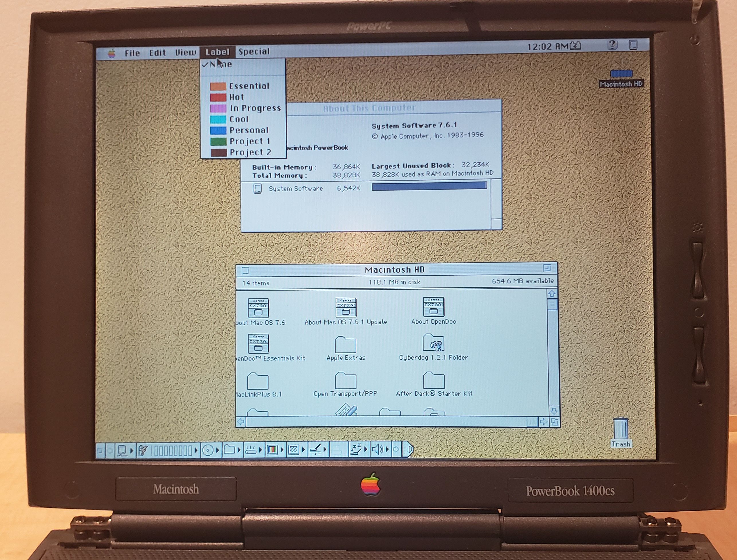Apply the Essential orange label

243,86
